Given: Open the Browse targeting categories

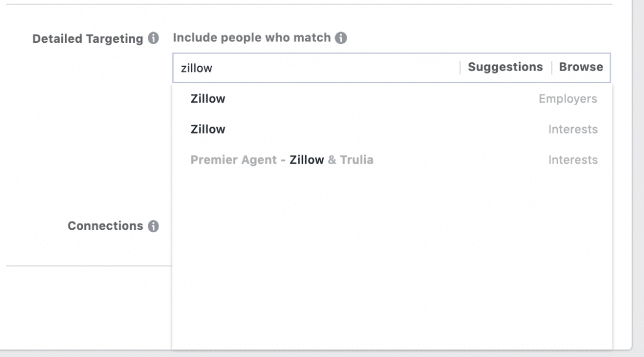Looking at the screenshot, I should [x=580, y=67].
